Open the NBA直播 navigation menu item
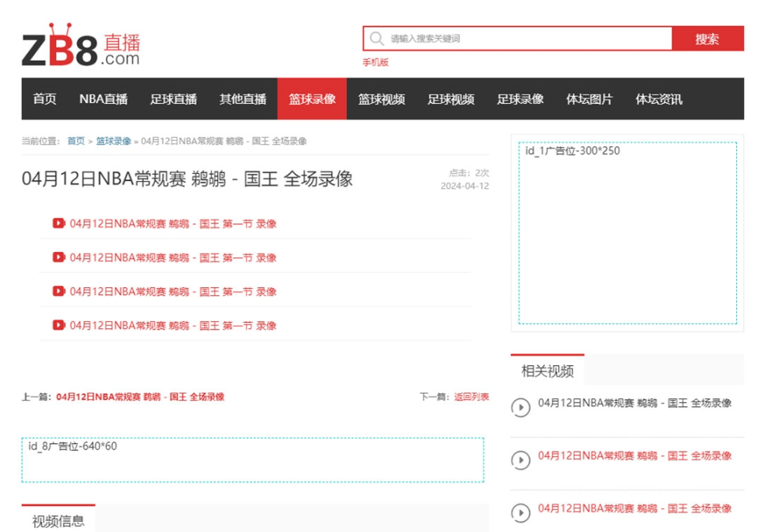This screenshot has height=532, width=762. (103, 99)
